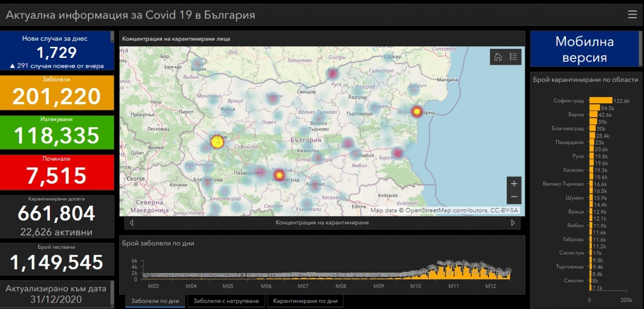Zoom in on the map

click(x=514, y=184)
